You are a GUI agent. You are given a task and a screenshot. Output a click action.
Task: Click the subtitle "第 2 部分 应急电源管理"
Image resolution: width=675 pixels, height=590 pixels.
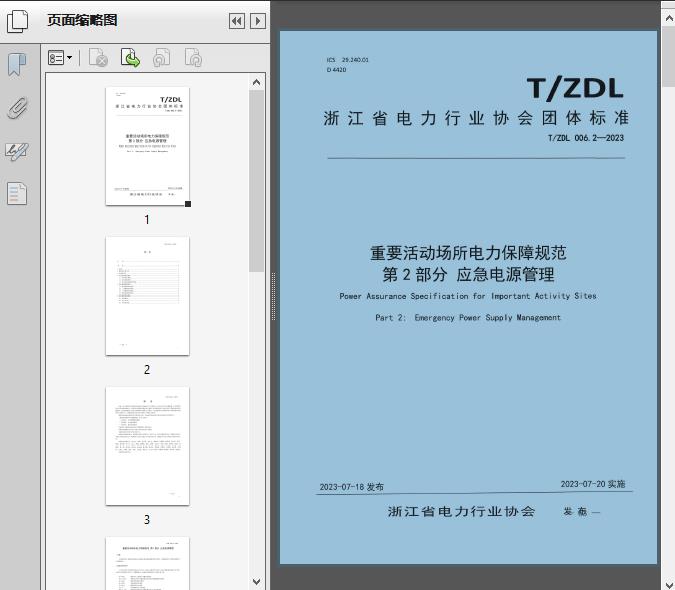(x=468, y=275)
